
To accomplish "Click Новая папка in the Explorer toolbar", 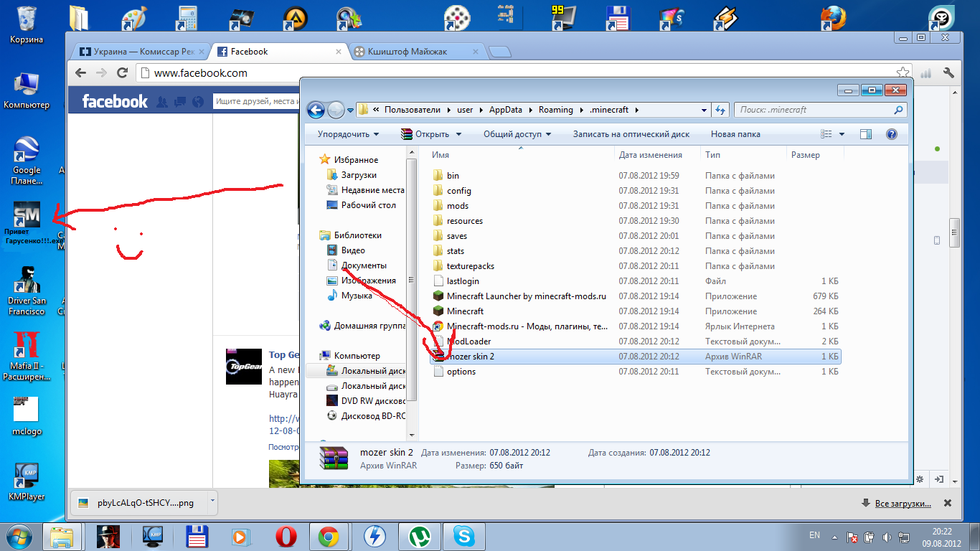I will point(735,134).
